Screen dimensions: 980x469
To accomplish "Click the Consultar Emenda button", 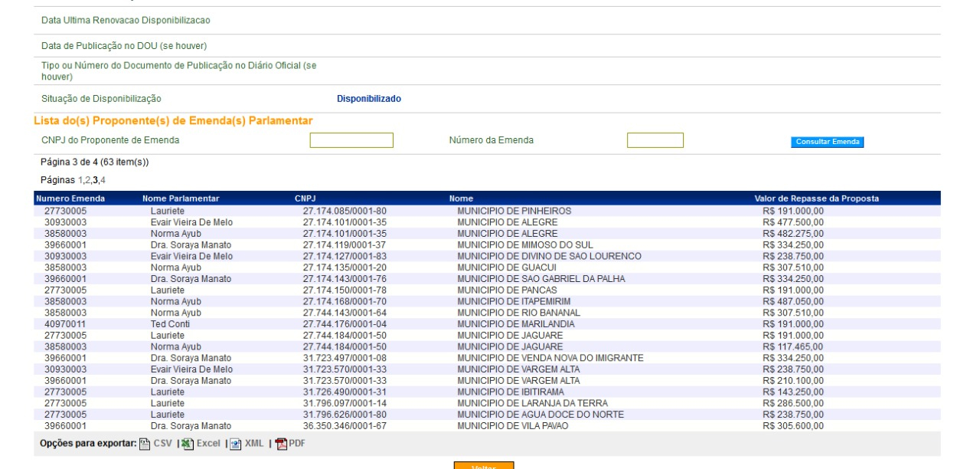I will pyautogui.click(x=826, y=141).
